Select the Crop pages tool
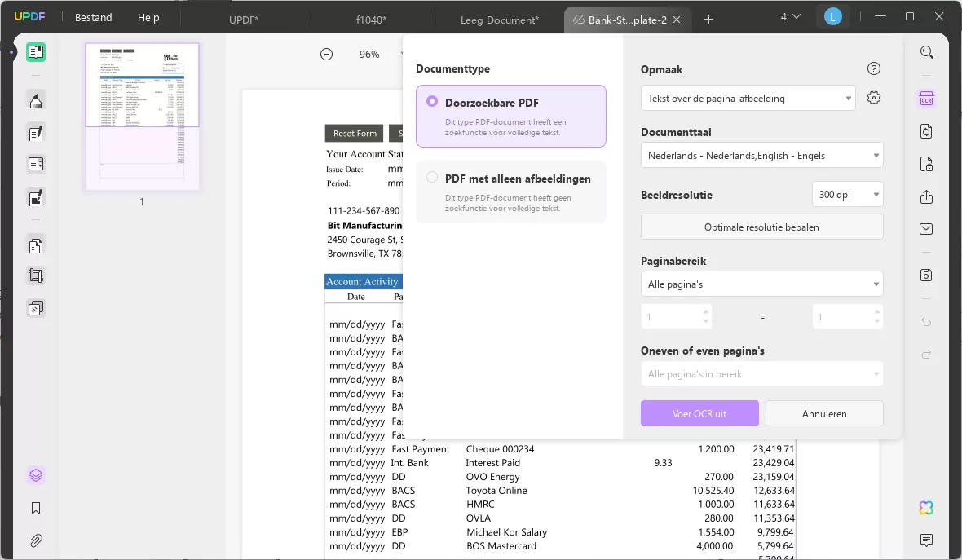Screen dimensions: 962x560 [36, 276]
